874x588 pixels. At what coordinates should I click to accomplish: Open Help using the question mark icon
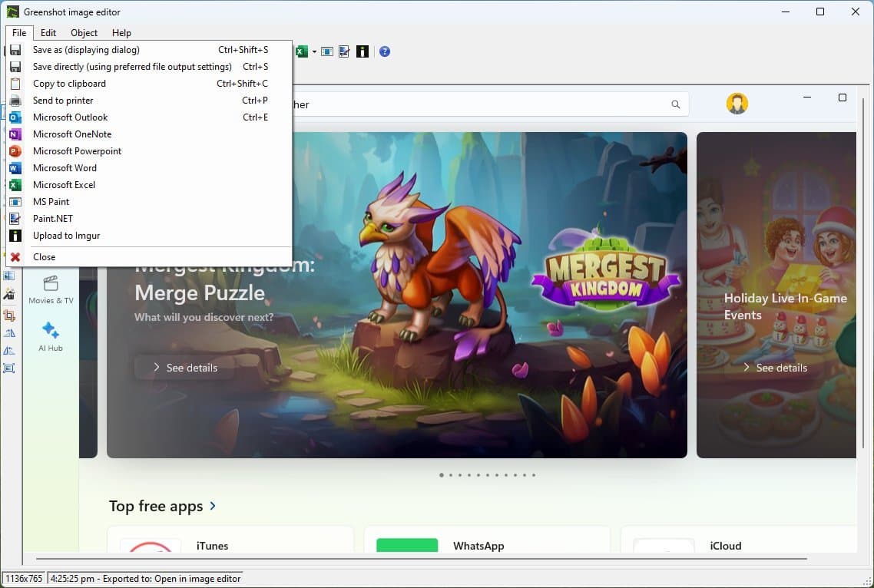pos(384,51)
